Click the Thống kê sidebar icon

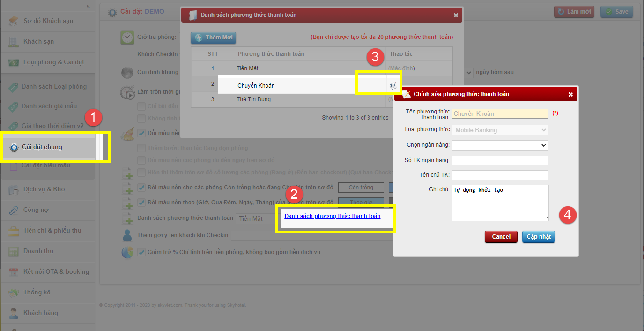coord(14,293)
